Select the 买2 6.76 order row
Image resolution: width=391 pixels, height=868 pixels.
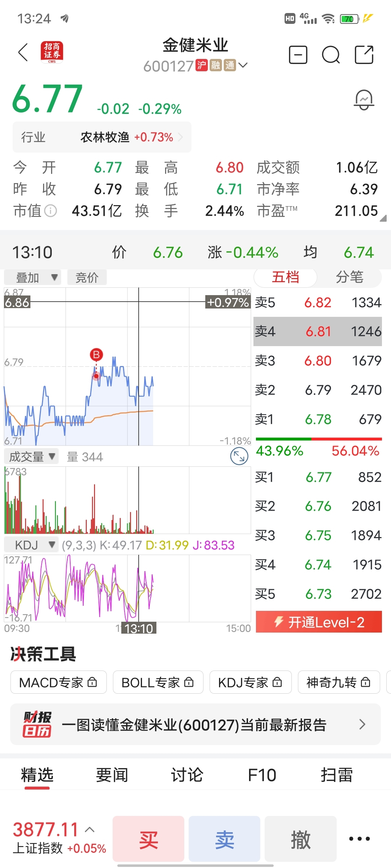coord(318,506)
